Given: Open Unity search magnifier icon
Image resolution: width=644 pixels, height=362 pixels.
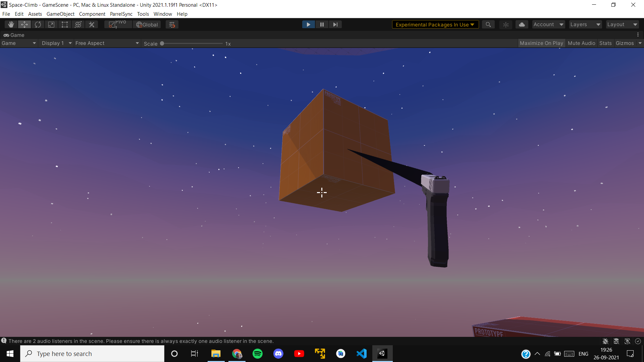Looking at the screenshot, I should pyautogui.click(x=488, y=24).
